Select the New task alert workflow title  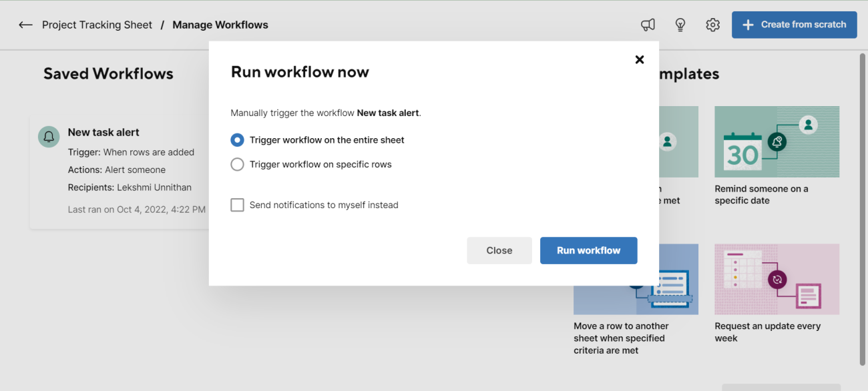[x=103, y=132]
